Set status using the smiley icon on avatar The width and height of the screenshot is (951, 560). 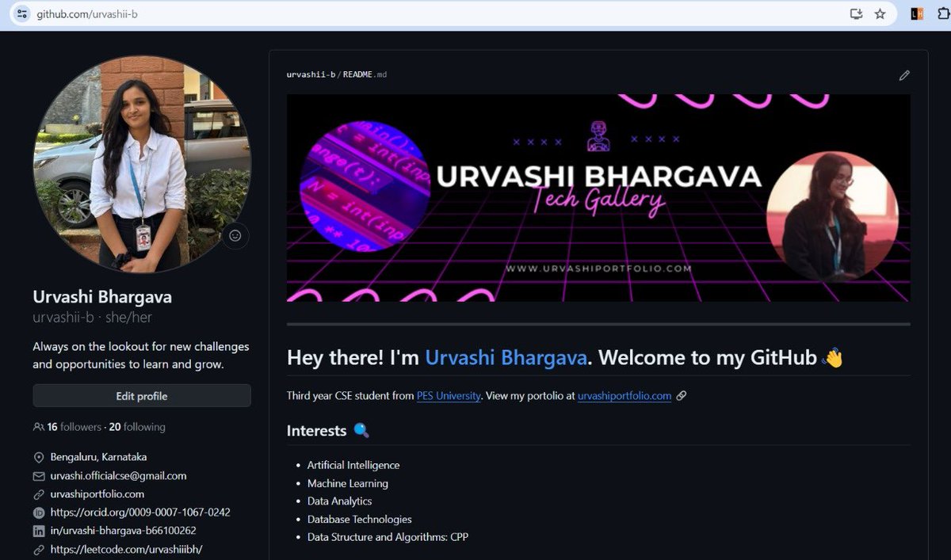coord(235,235)
